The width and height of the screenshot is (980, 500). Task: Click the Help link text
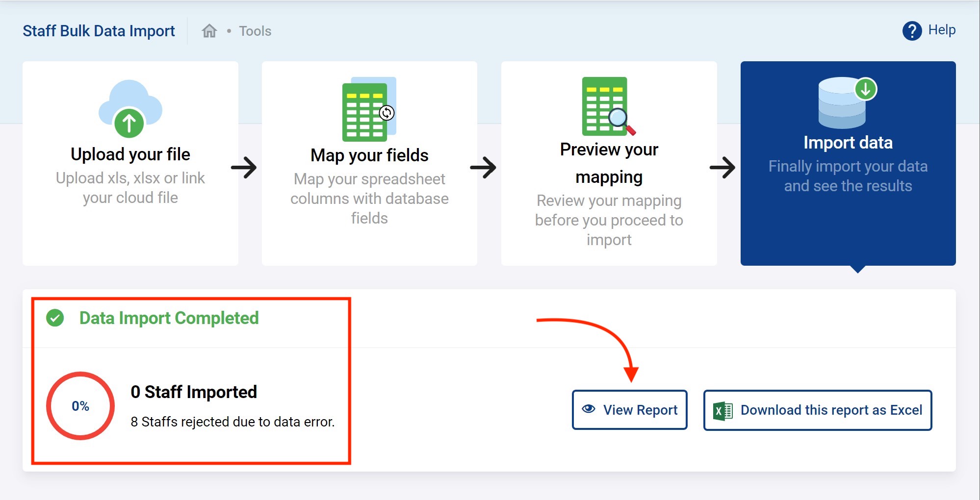click(x=942, y=30)
